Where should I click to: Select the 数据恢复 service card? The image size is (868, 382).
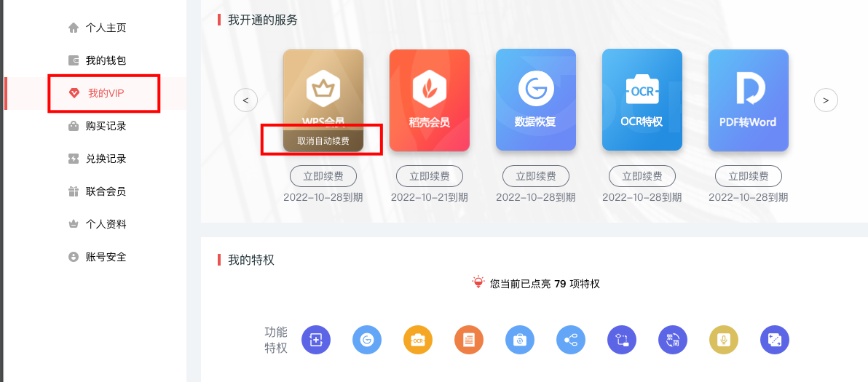coord(536,100)
